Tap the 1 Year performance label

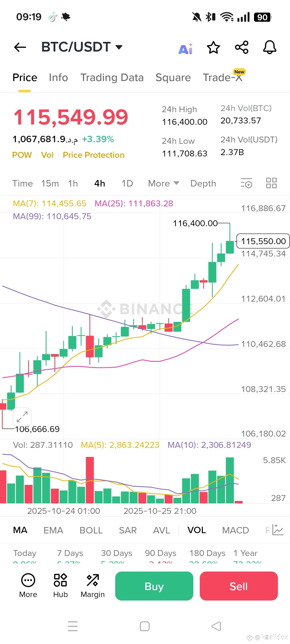coord(245,553)
